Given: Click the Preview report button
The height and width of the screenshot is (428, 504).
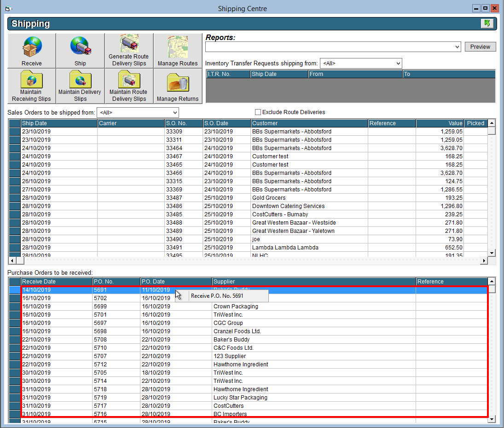Looking at the screenshot, I should tap(480, 47).
